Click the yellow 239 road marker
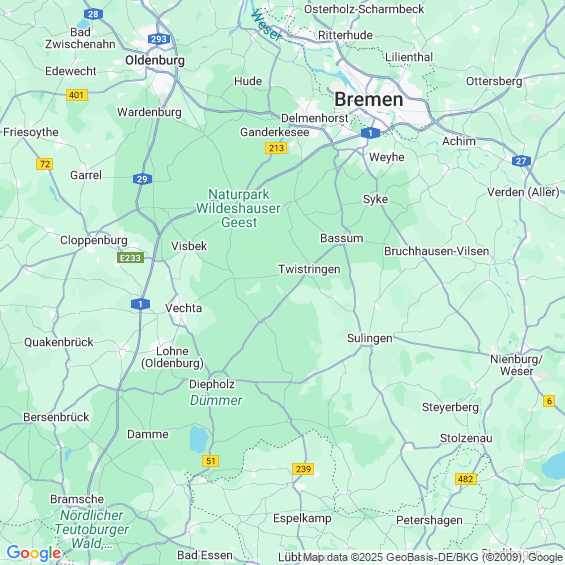The height and width of the screenshot is (565, 565). pos(303,469)
